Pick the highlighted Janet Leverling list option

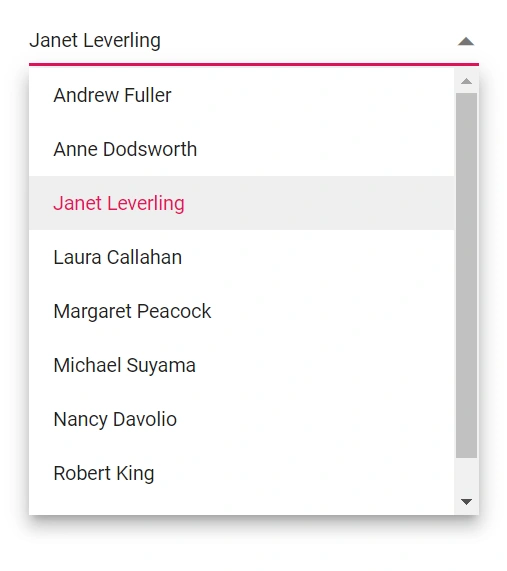(241, 203)
